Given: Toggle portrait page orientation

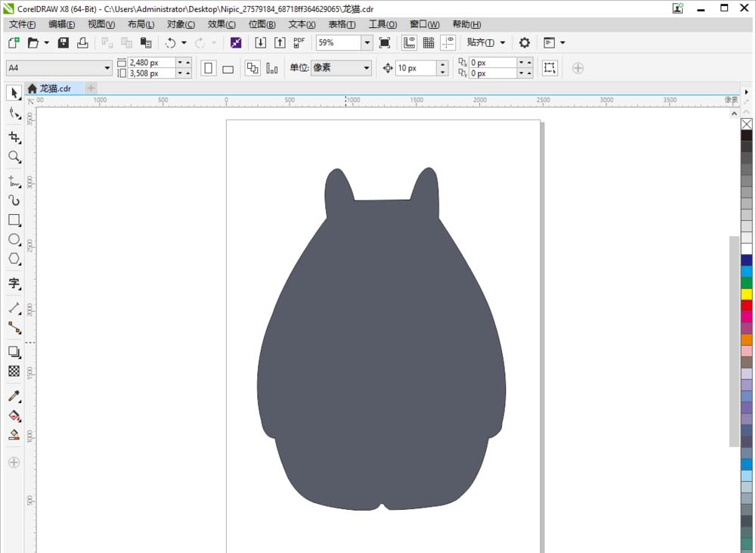Looking at the screenshot, I should point(208,68).
